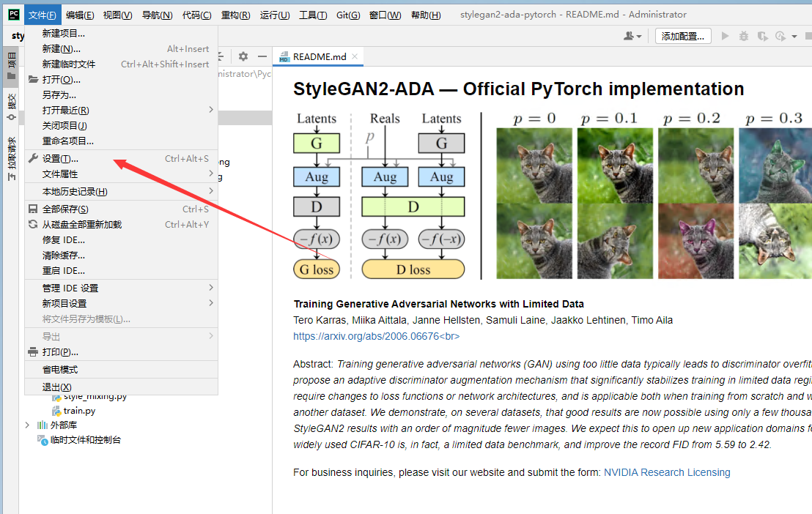This screenshot has height=514, width=812.
Task: Close the README.md editor tab
Action: click(355, 56)
